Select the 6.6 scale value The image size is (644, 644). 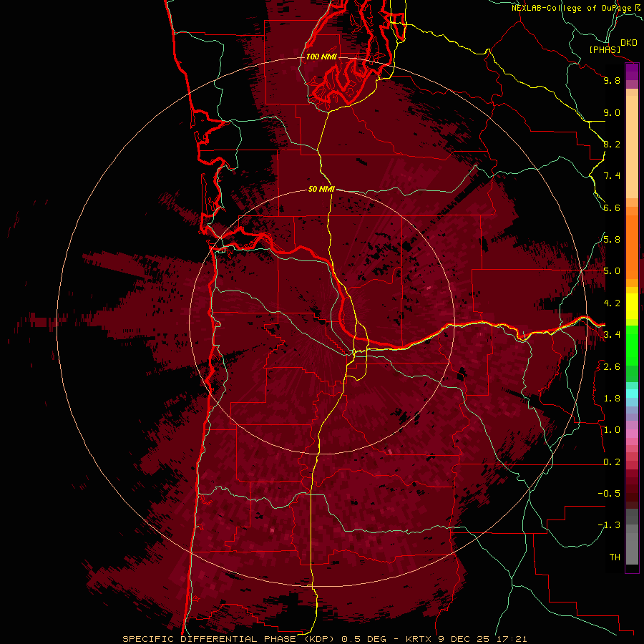(612, 208)
